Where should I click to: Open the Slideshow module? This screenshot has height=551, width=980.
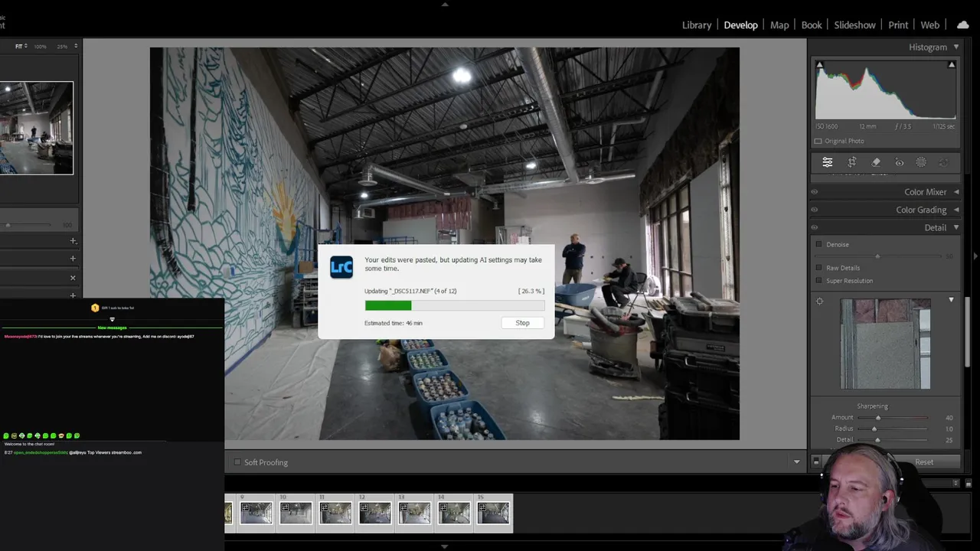coord(854,25)
